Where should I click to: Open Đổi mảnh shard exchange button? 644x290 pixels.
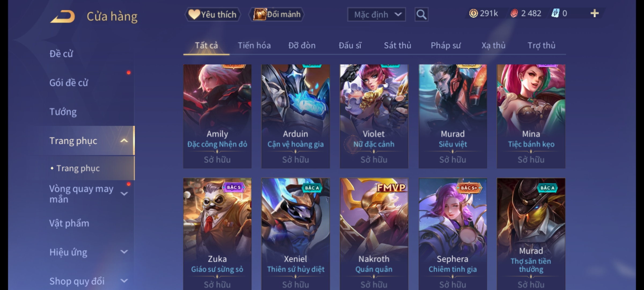coord(277,14)
